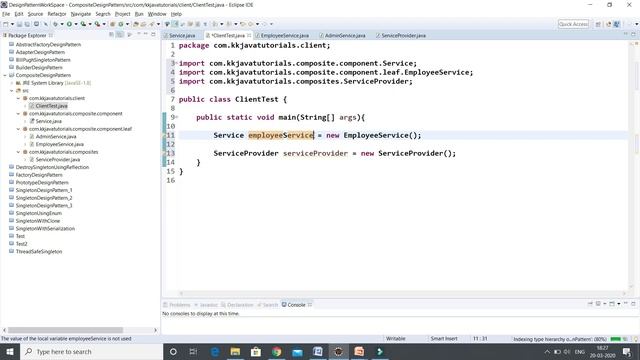The width and height of the screenshot is (640, 360).
Task: Click the New Java Class icon
Action: tap(121, 24)
